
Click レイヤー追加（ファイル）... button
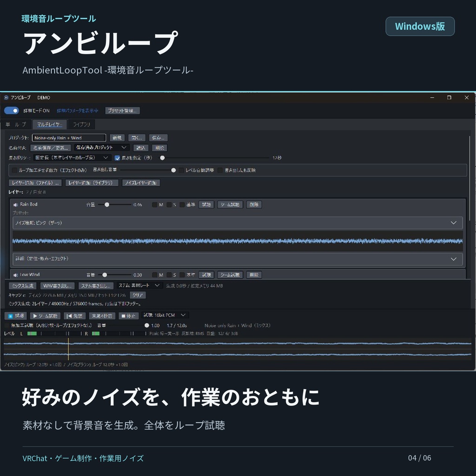[x=35, y=183]
